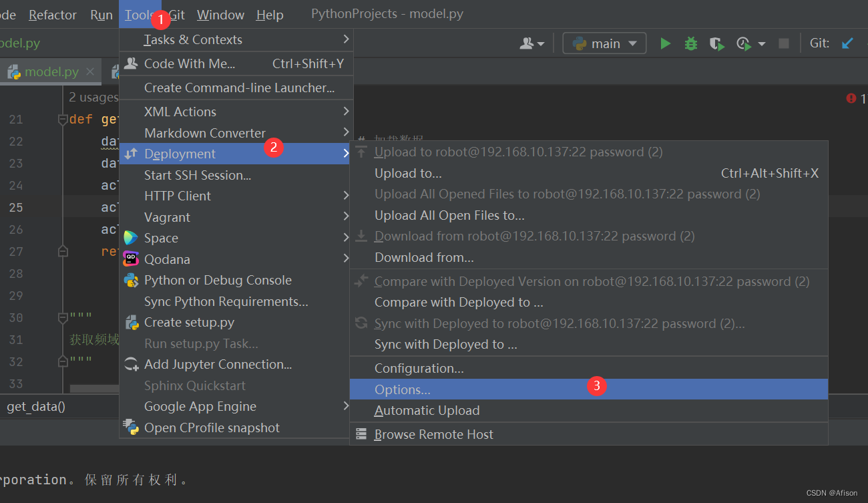Toggle fold marker at line 32
868x503 pixels.
pyautogui.click(x=63, y=361)
